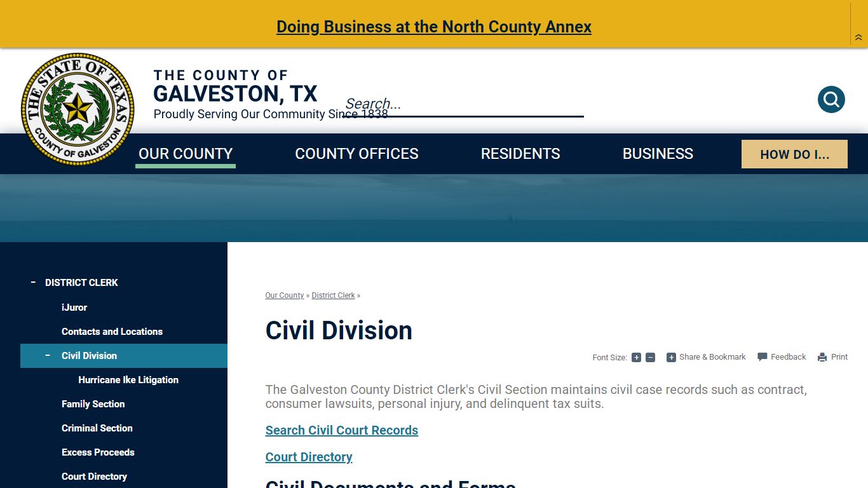Click the Our County breadcrumb link
The height and width of the screenshot is (488, 868).
285,295
